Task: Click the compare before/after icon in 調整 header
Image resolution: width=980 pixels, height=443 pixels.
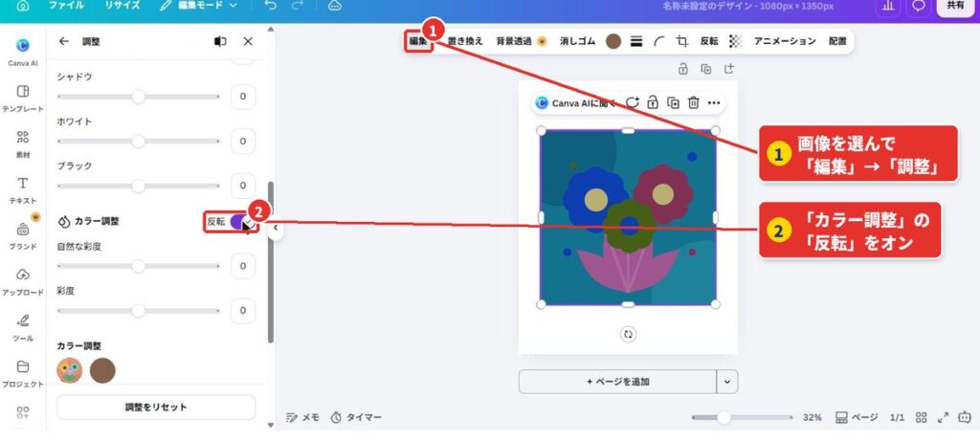Action: point(220,41)
